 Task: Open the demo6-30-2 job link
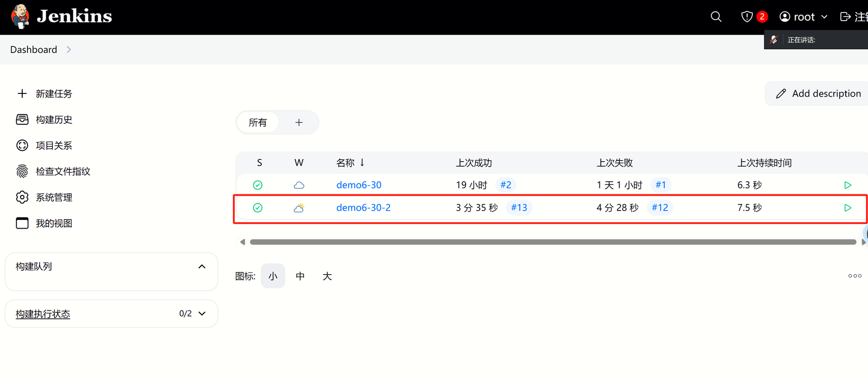pos(363,208)
